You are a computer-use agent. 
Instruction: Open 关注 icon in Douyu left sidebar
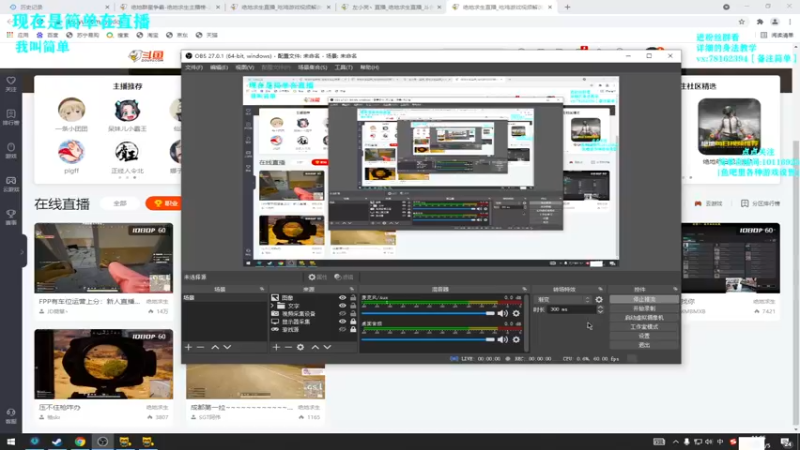click(11, 84)
